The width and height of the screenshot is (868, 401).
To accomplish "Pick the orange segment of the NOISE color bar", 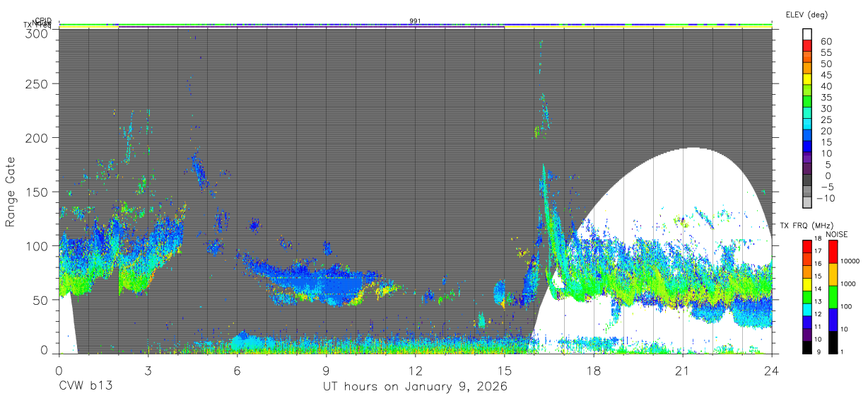I will [x=833, y=274].
